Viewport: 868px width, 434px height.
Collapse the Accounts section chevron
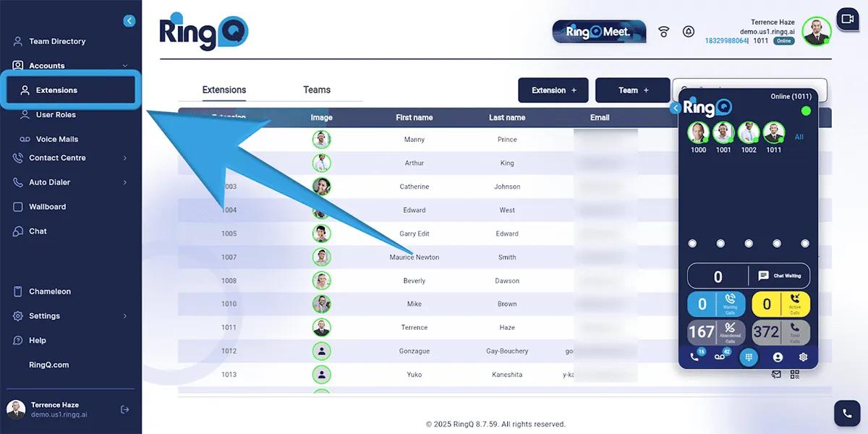click(125, 66)
